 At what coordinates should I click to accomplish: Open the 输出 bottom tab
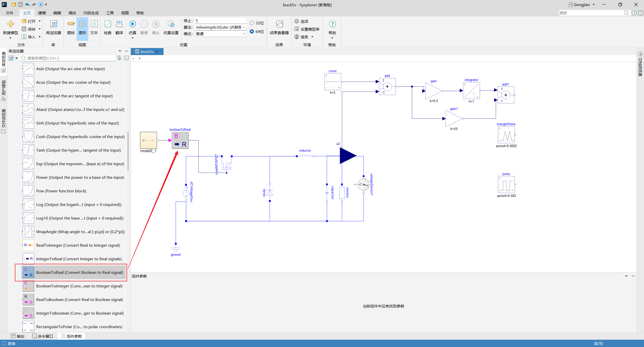[x=18, y=336]
